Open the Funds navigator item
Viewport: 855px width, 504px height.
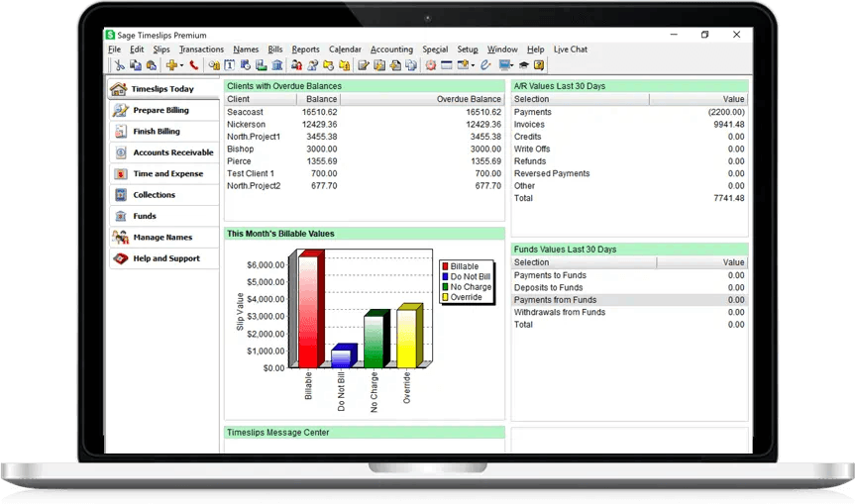pos(164,216)
